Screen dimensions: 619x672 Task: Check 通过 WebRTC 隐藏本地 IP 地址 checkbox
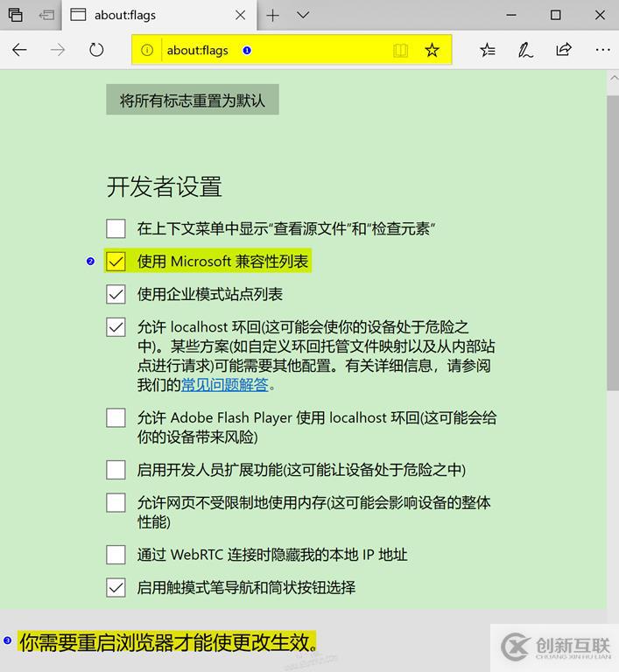coord(116,555)
